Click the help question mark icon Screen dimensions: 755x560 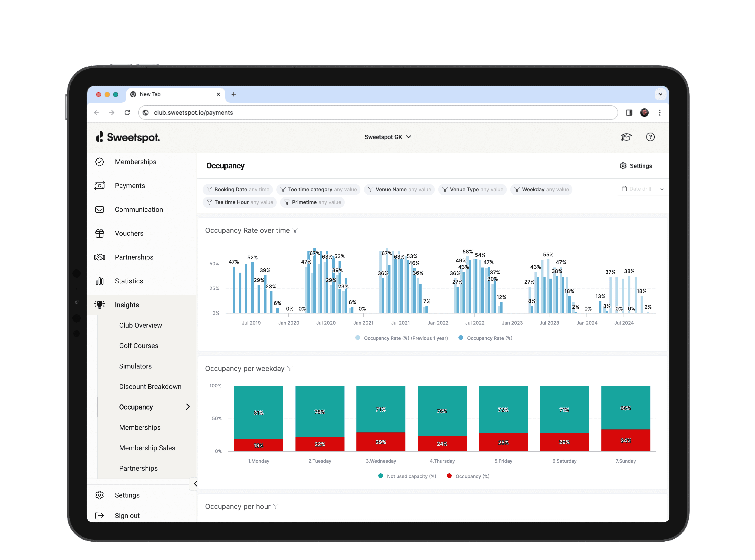point(650,137)
